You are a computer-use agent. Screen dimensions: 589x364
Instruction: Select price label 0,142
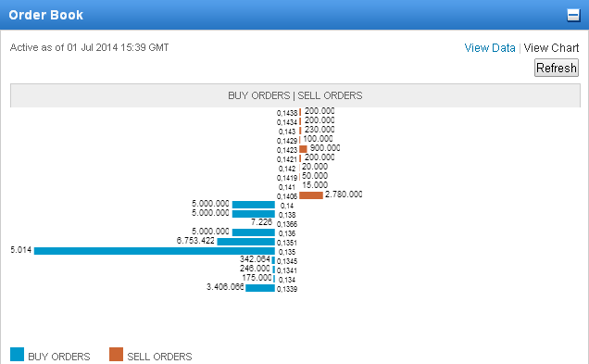click(x=287, y=169)
